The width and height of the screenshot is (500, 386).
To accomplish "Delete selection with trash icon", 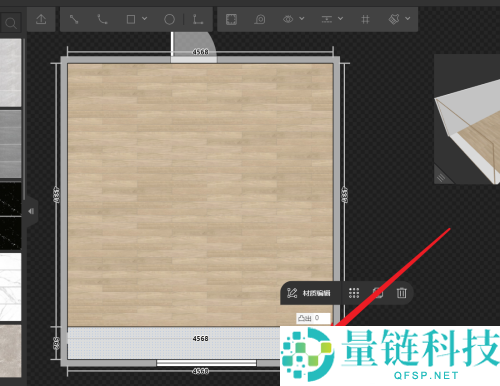I will coord(401,293).
